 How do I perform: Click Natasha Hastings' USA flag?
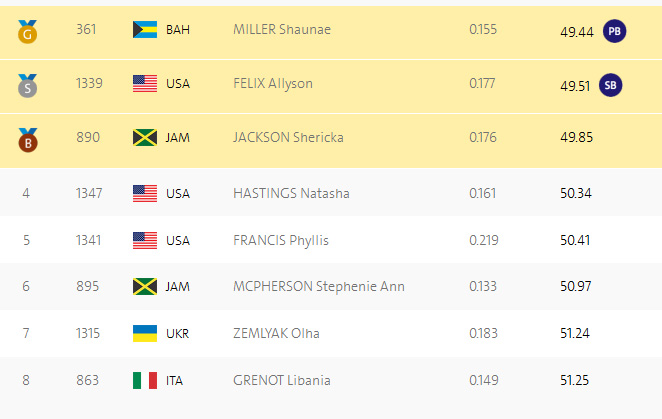pos(145,193)
